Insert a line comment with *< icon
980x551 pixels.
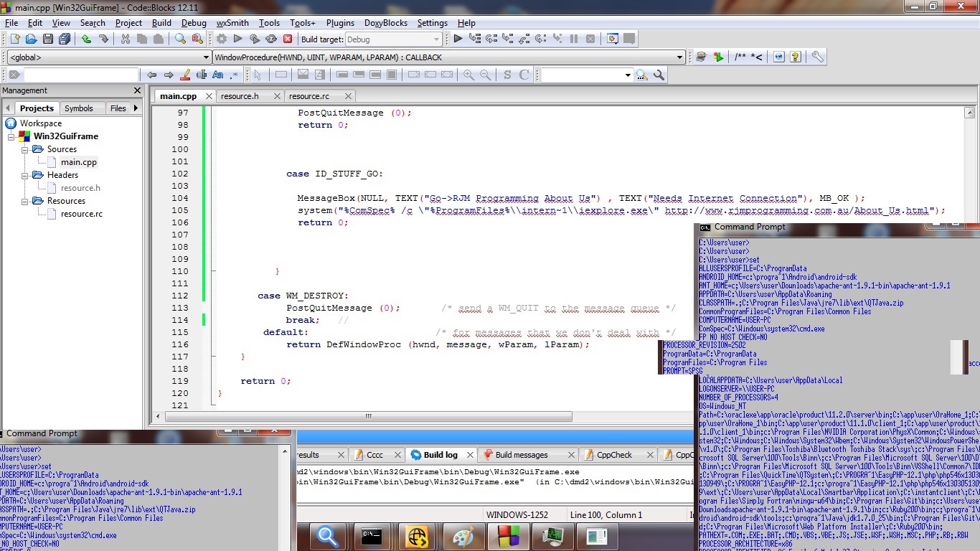click(757, 57)
